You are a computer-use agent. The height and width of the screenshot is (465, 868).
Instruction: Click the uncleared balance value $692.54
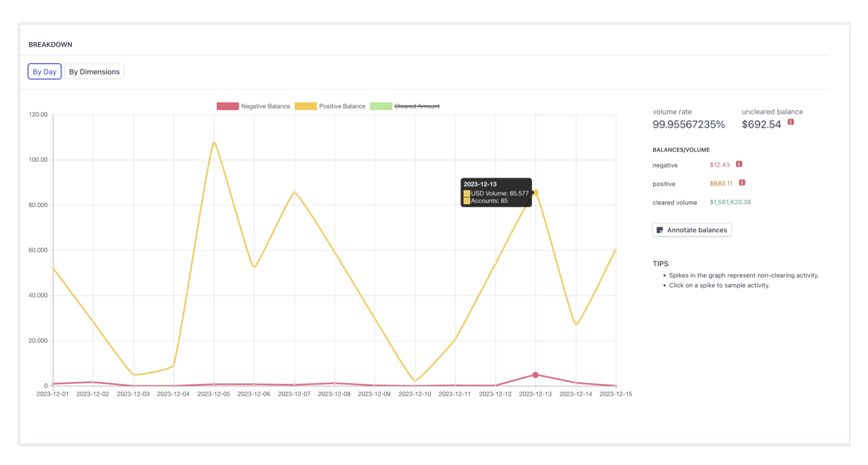pos(761,124)
